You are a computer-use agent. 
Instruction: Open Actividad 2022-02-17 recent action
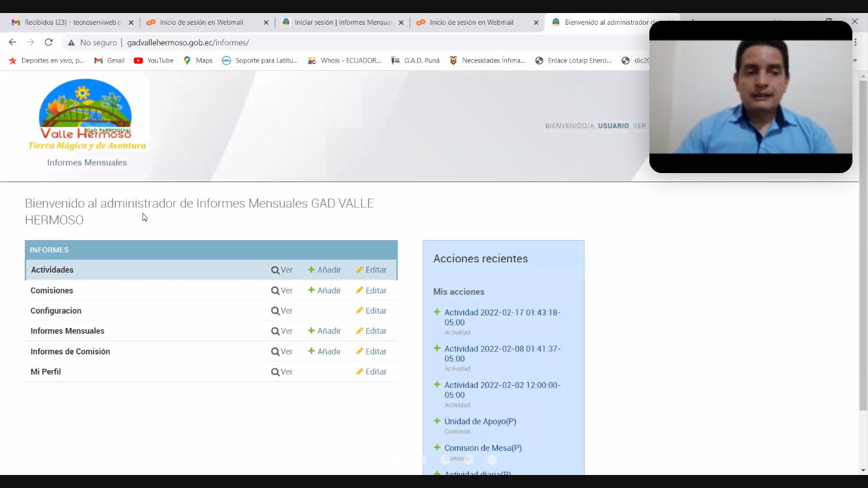tap(502, 318)
